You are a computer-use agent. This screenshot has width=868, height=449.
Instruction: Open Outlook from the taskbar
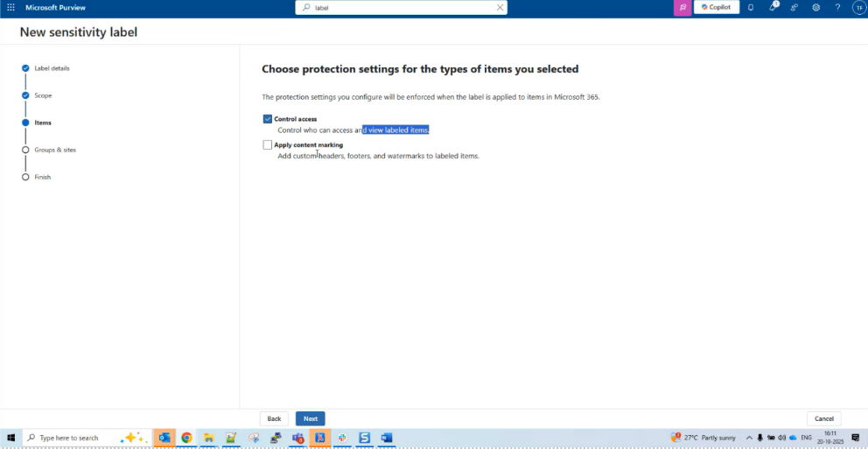point(164,438)
